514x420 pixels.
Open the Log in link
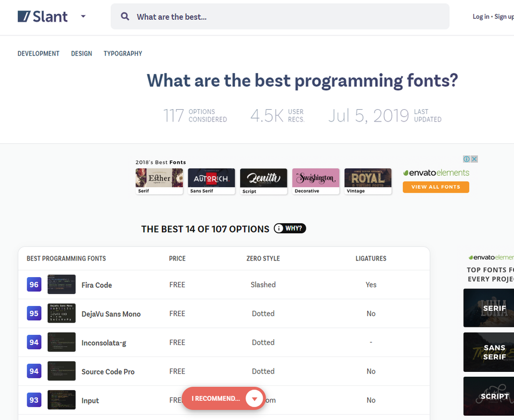click(x=481, y=17)
